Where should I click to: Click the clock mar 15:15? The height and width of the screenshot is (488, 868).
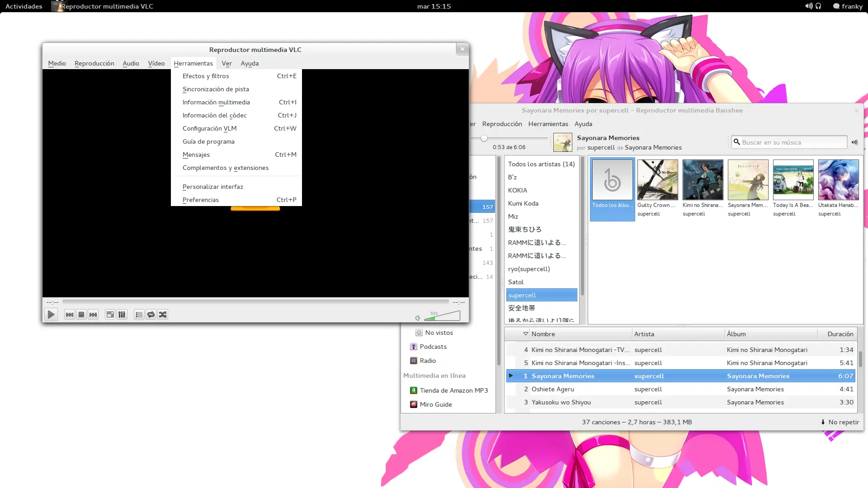(x=434, y=6)
